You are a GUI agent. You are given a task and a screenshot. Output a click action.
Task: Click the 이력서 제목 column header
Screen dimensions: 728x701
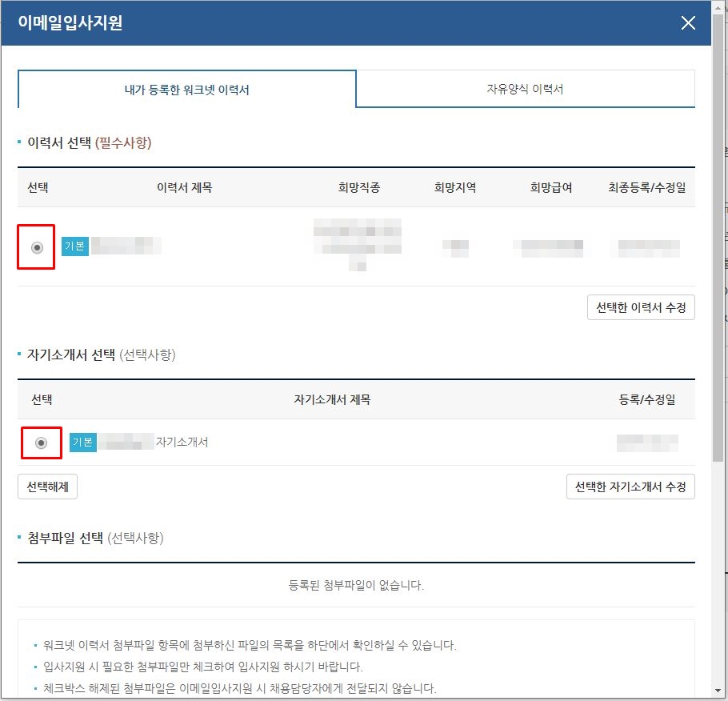(x=184, y=188)
